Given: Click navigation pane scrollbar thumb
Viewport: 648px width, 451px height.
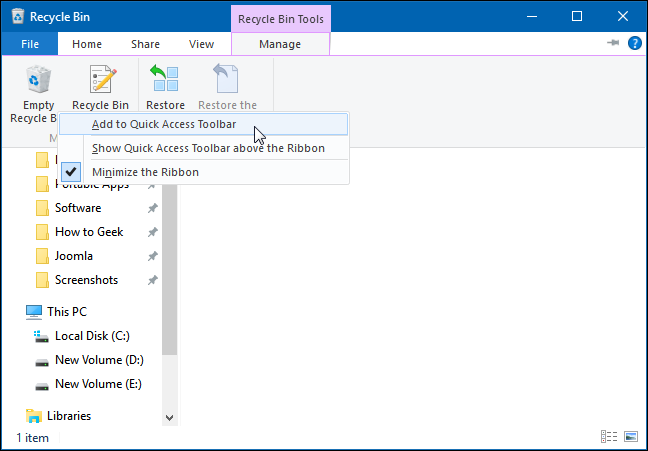Looking at the screenshot, I should pyautogui.click(x=169, y=270).
